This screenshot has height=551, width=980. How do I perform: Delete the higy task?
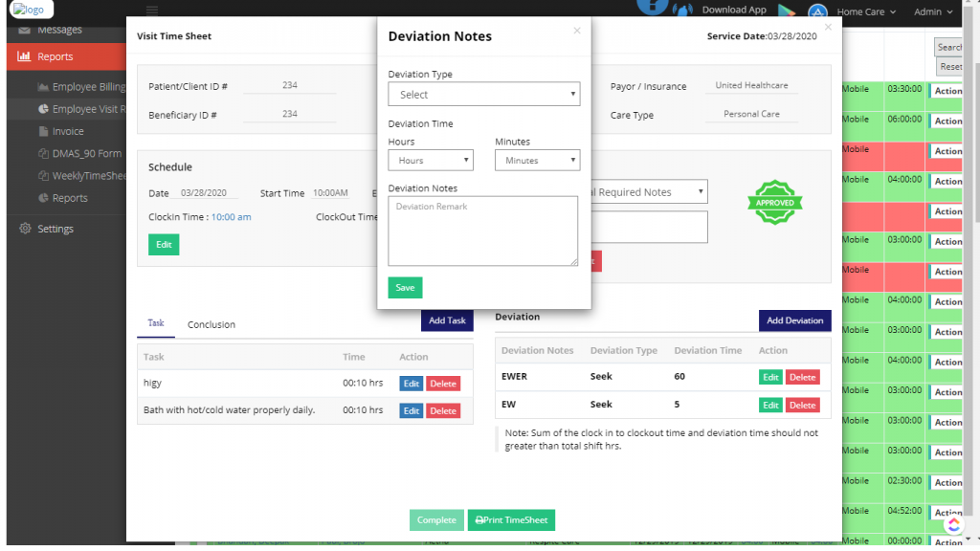click(x=443, y=384)
